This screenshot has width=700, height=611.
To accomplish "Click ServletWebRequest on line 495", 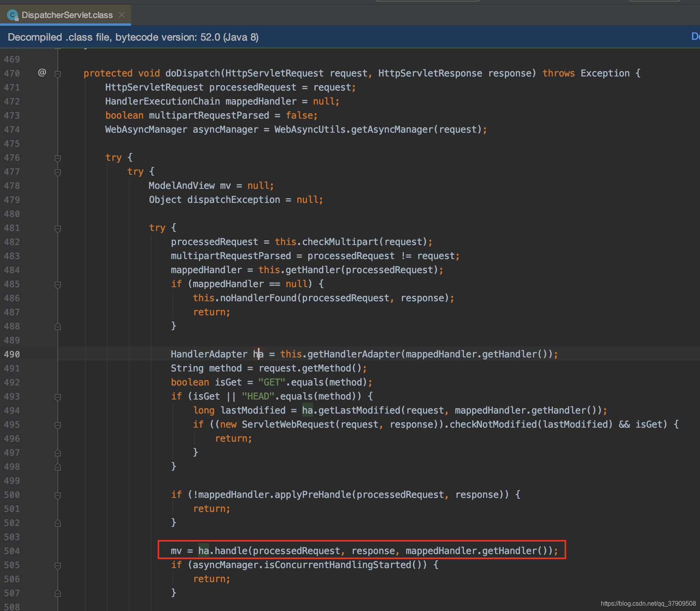I will click(x=288, y=425).
